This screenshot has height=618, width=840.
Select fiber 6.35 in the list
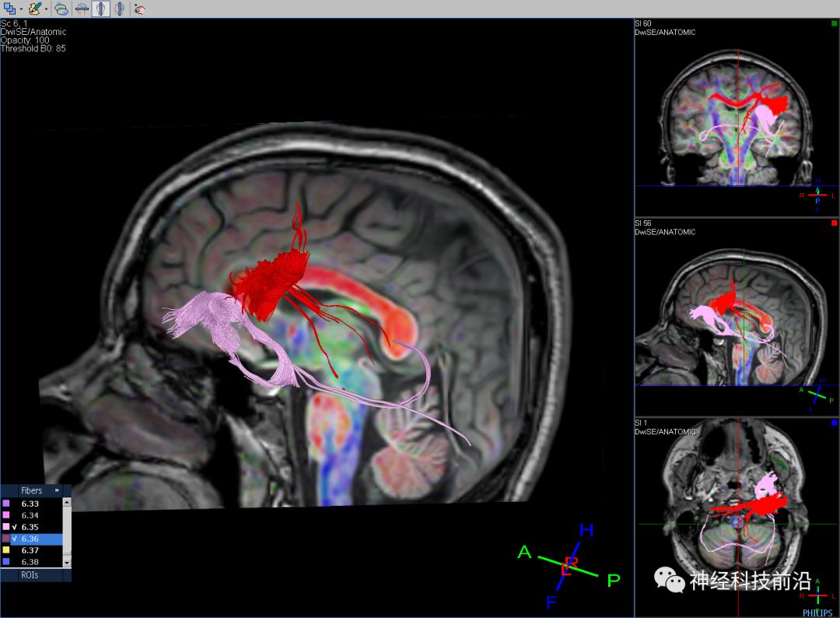30,527
